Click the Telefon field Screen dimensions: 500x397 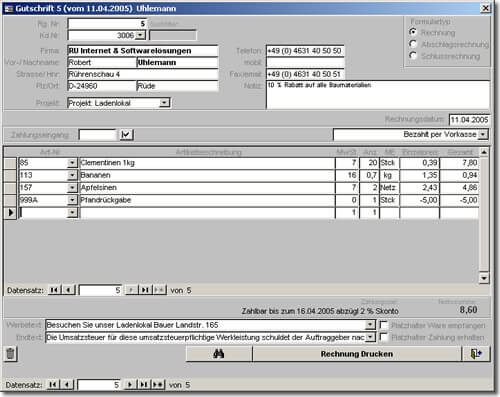coord(305,51)
